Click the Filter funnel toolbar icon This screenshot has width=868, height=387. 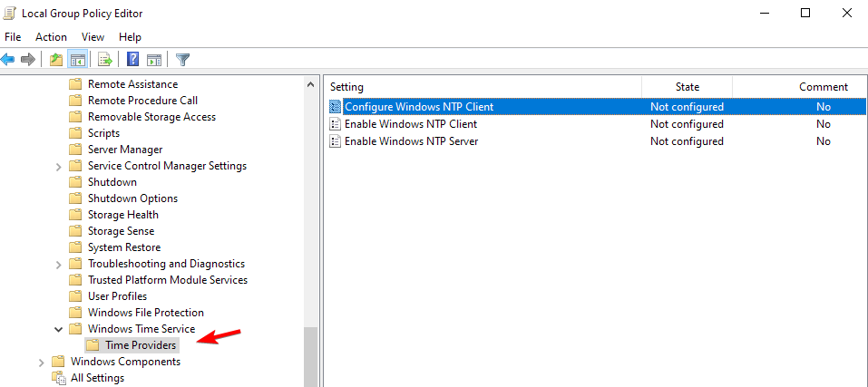(182, 59)
